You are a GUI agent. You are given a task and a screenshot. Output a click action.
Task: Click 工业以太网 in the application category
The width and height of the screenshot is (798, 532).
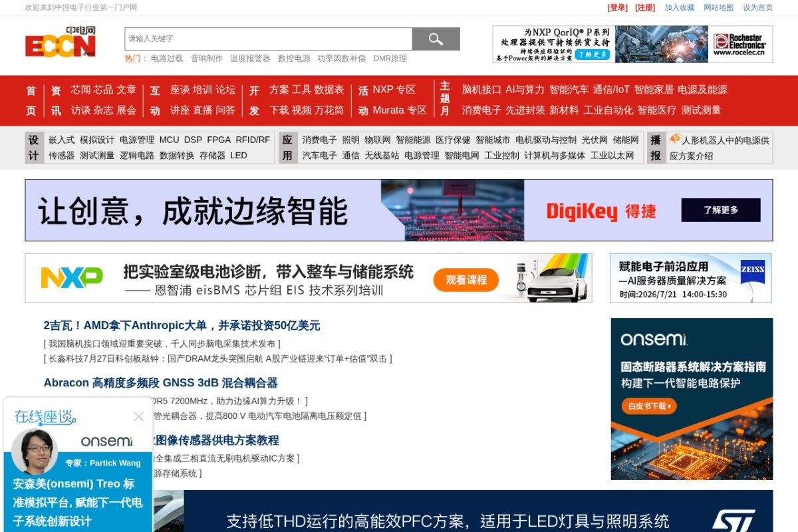(x=612, y=156)
